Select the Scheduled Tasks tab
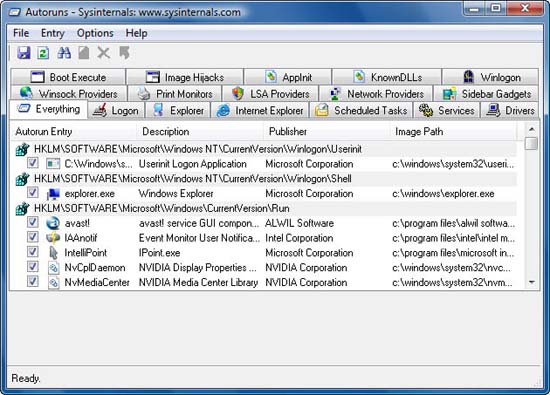Viewport: 550px width, 395px height. coord(361,111)
